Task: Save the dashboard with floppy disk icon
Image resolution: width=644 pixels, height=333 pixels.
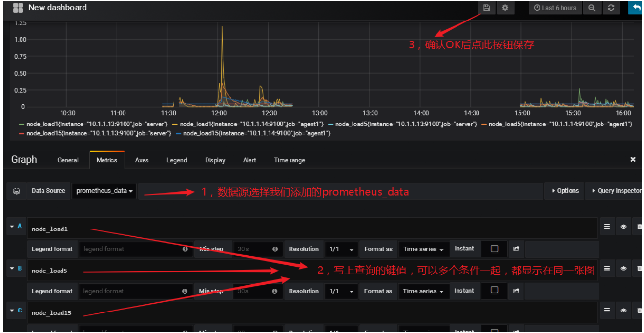Action: point(486,8)
